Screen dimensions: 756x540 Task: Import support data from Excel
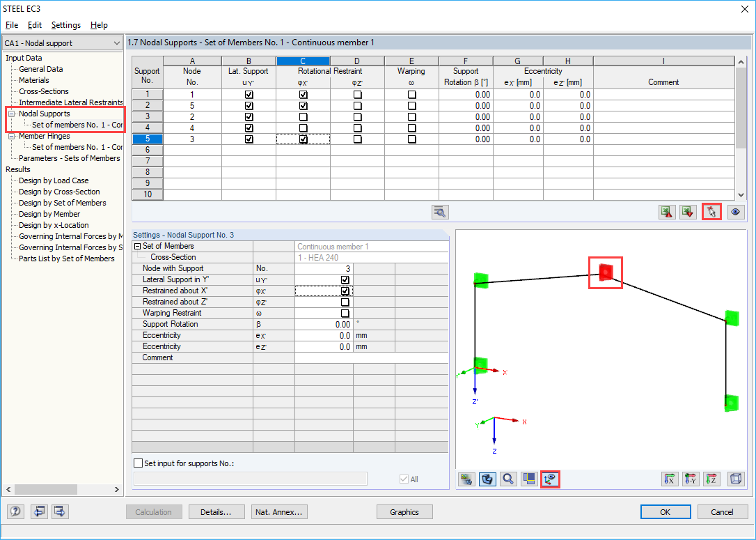click(688, 212)
